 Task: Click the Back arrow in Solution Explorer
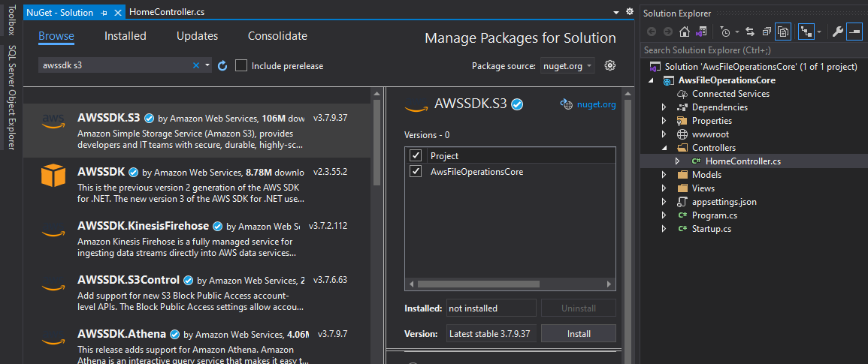point(652,32)
